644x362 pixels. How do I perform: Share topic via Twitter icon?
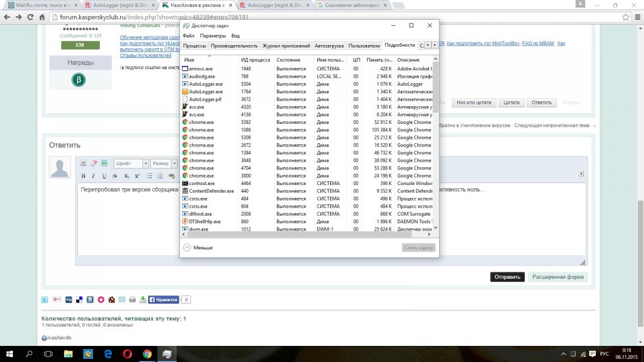click(45, 300)
